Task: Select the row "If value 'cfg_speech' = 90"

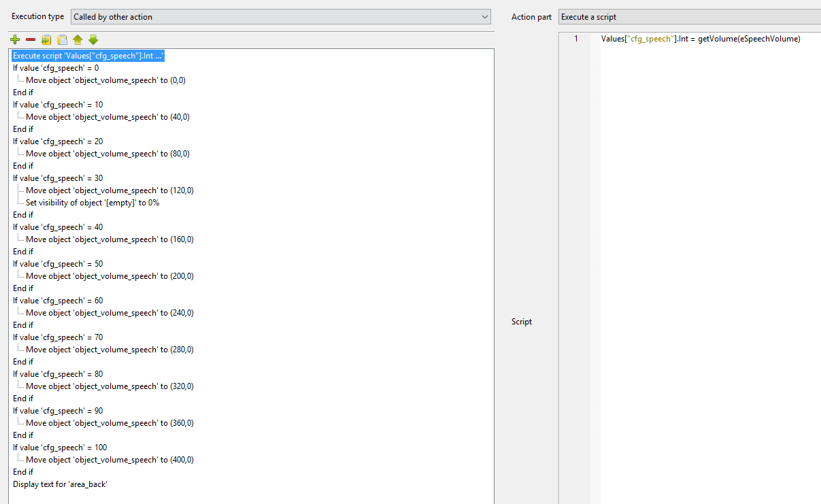Action: pos(58,411)
